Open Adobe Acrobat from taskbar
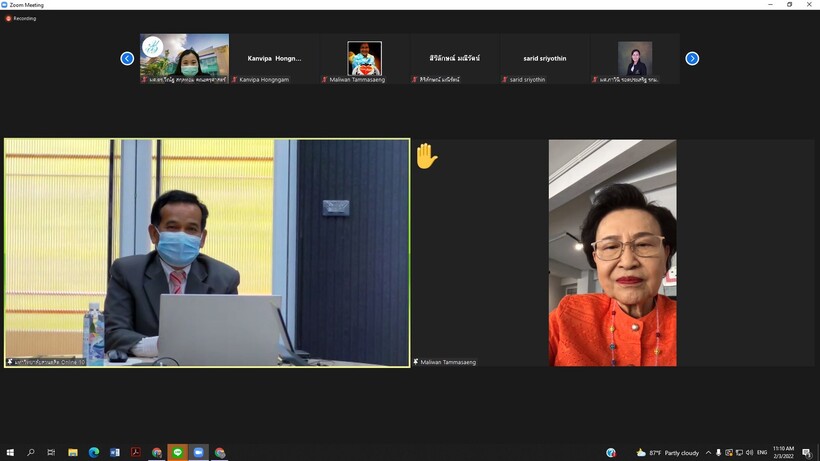The image size is (820, 461). pos(136,452)
